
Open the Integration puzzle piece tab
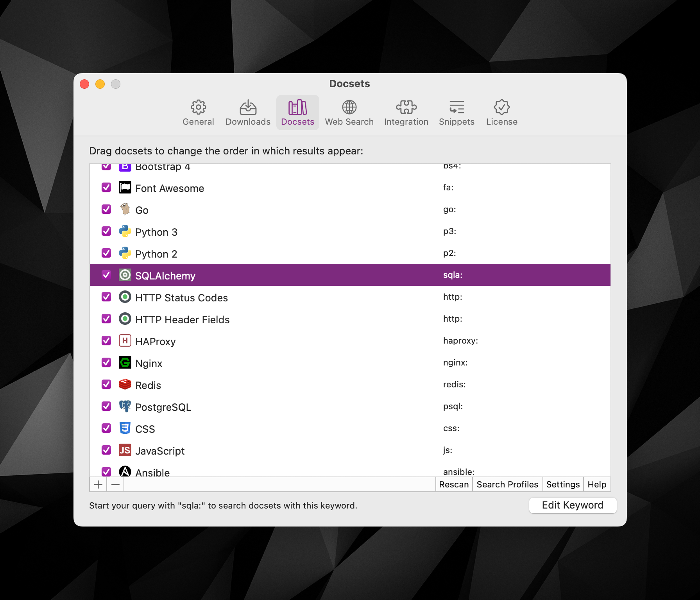(406, 107)
